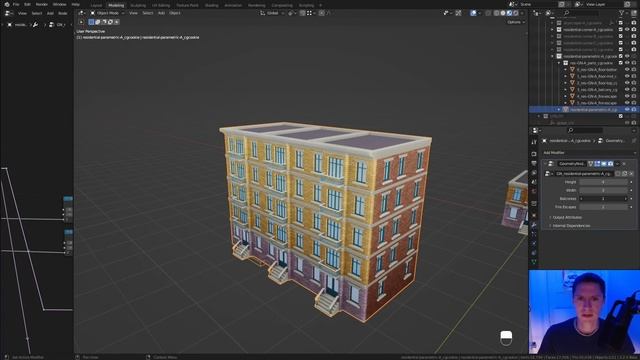Disable render for 1_res-GN-A_floor-mid camera icon
The image size is (640, 360).
click(634, 76)
